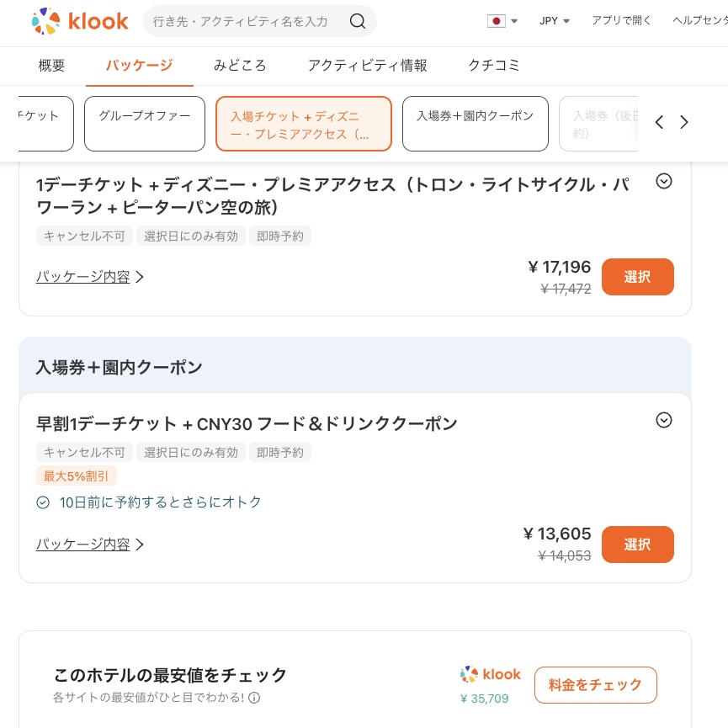Select the 入場券＋園内クーポン filter chip
Screen dimensions: 728x728
(x=475, y=123)
